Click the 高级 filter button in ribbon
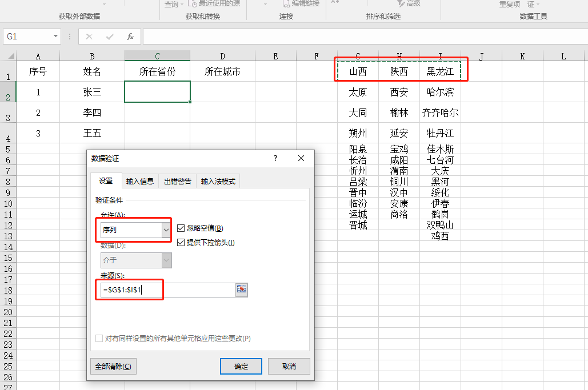The image size is (588, 390). pos(409,3)
